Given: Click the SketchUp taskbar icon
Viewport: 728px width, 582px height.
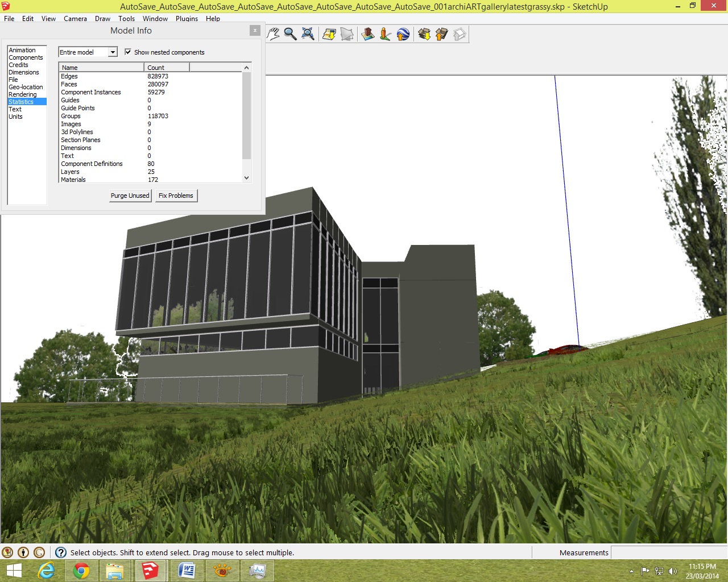Looking at the screenshot, I should coord(150,571).
